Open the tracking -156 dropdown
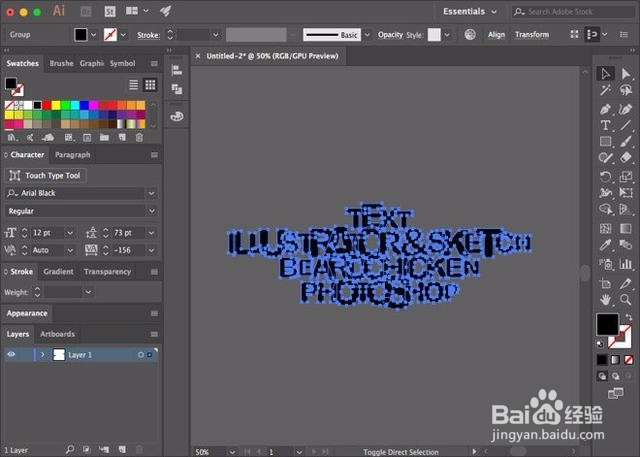Viewport: 640px width, 457px height. click(x=151, y=250)
